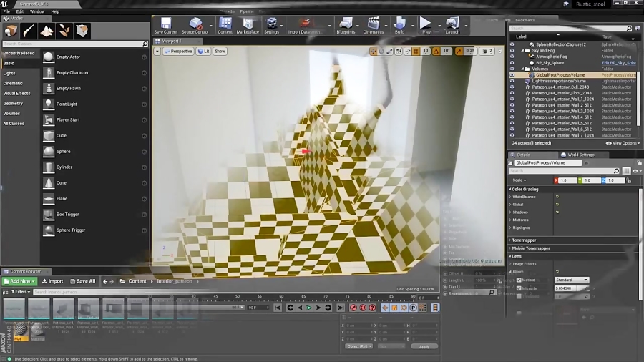Hide GlobalPostProcessVolume with its eye icon
Screen dimensions: 644x362
point(512,75)
